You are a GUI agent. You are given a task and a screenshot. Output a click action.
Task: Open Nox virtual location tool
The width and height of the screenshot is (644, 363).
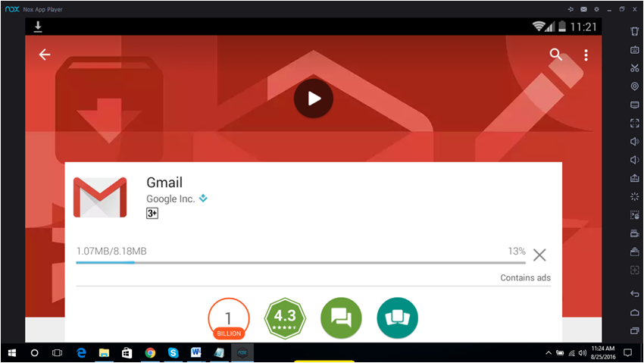pos(635,86)
